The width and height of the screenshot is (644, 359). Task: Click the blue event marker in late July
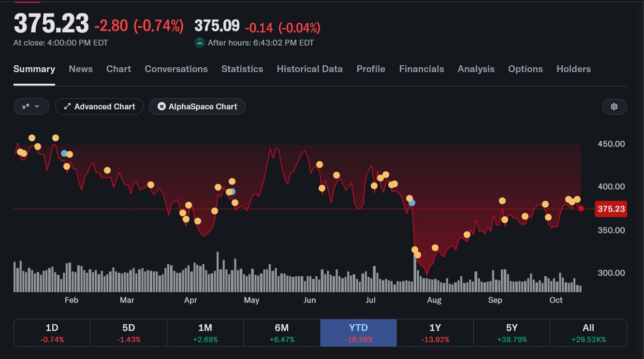[x=412, y=203]
